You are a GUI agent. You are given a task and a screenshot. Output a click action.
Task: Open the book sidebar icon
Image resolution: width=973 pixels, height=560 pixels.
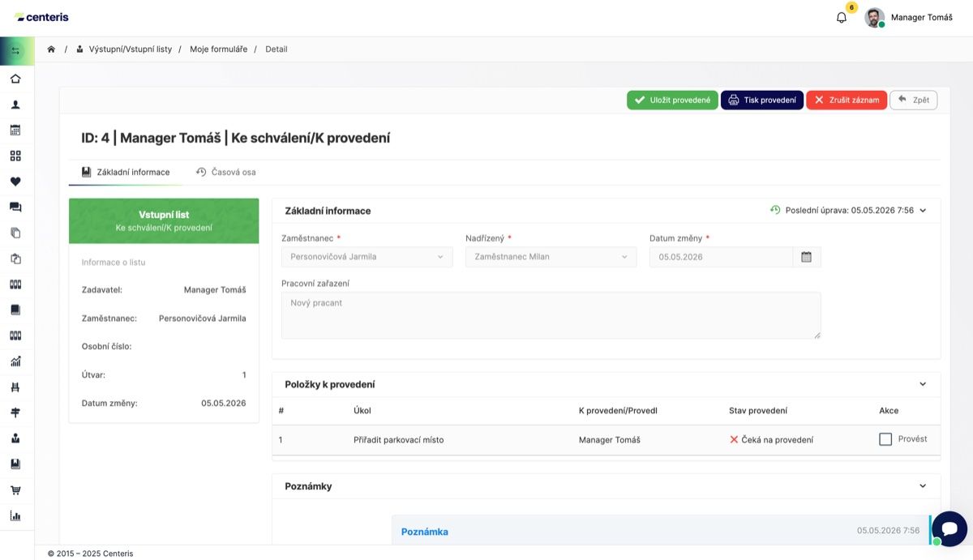coord(15,310)
